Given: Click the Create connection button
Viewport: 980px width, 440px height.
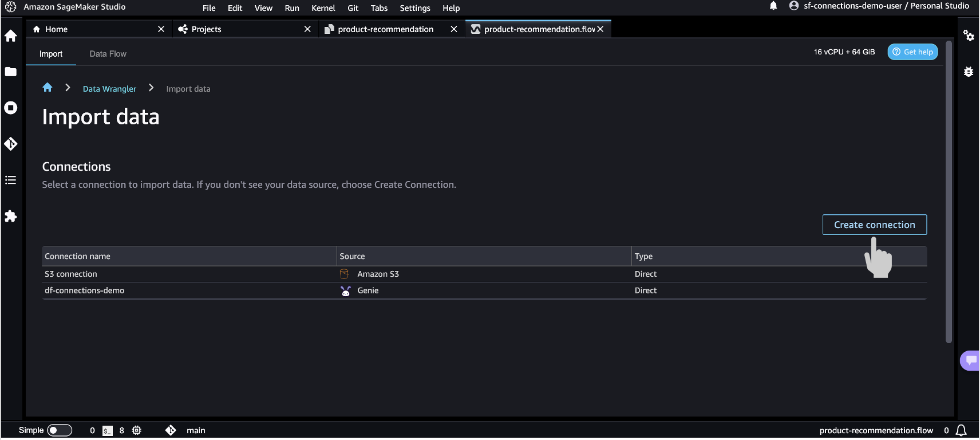Looking at the screenshot, I should [875, 225].
